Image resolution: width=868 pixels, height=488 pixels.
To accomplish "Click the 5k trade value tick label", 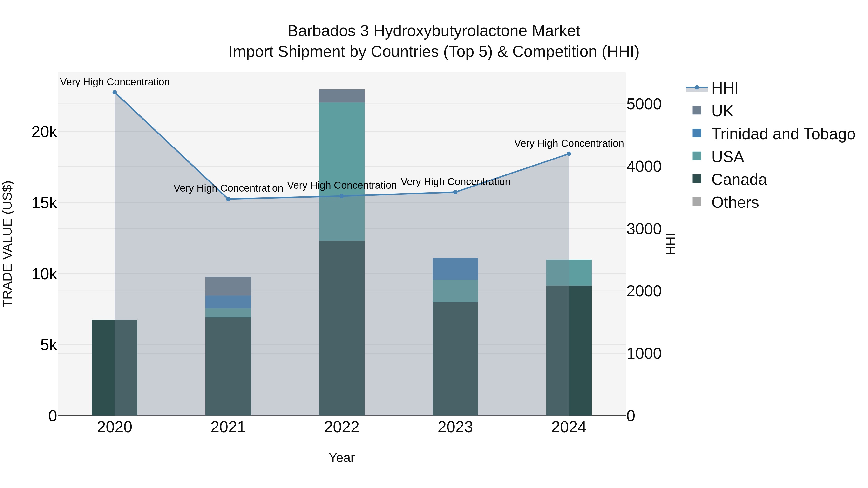I will [48, 345].
